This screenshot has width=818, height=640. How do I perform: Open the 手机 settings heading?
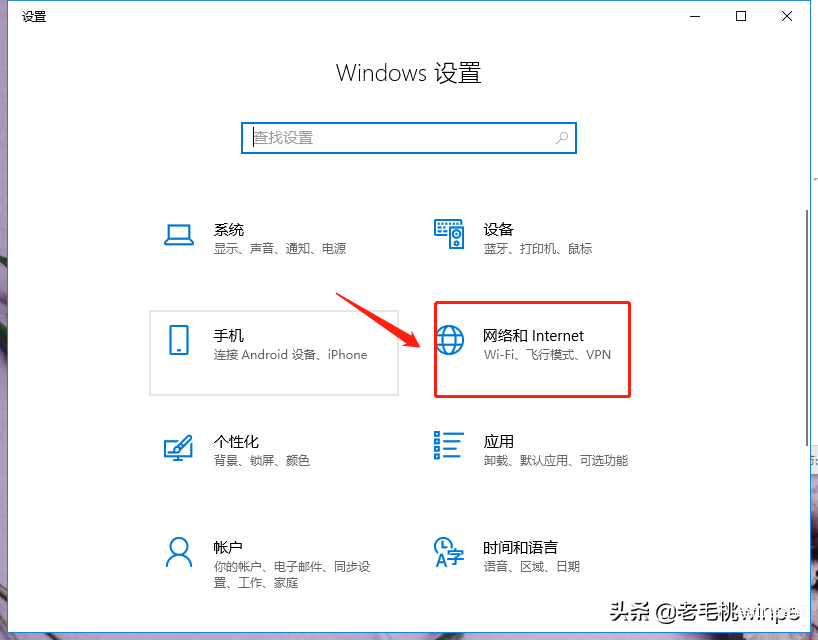pos(228,335)
